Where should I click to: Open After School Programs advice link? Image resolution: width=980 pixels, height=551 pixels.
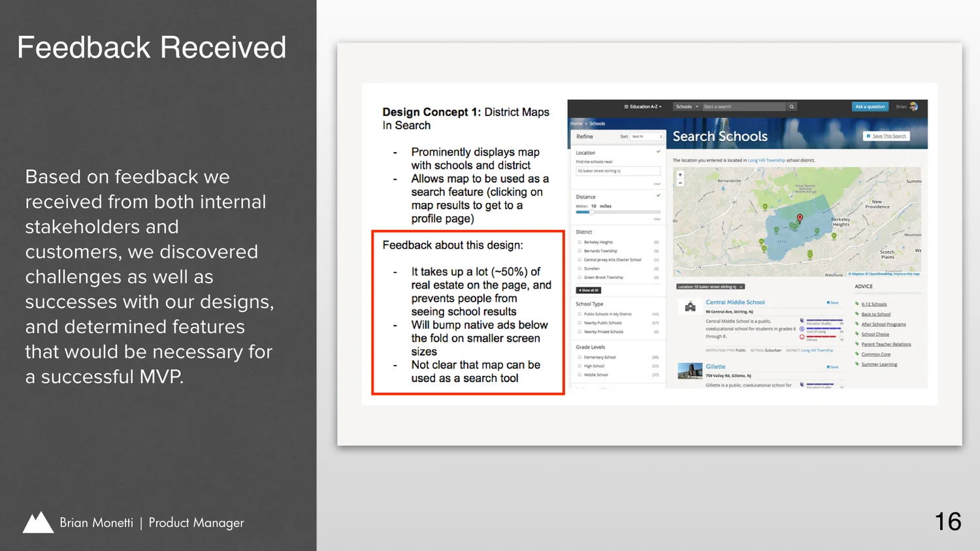point(883,324)
